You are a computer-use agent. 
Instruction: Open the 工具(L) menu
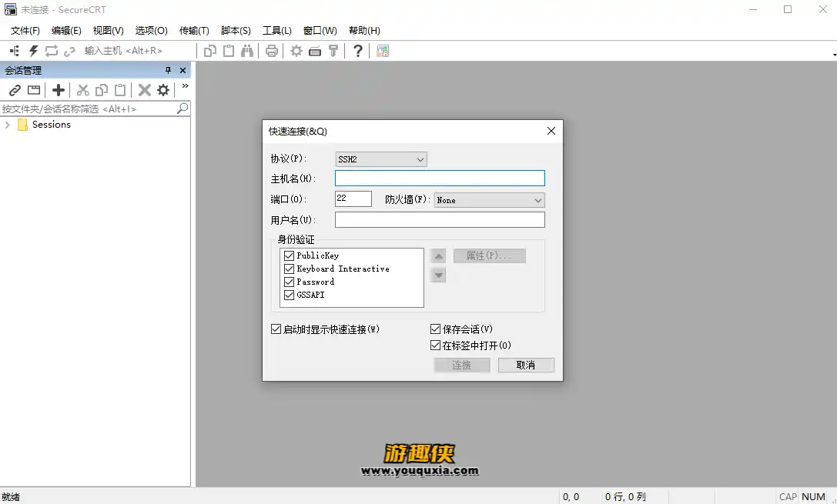(x=277, y=31)
